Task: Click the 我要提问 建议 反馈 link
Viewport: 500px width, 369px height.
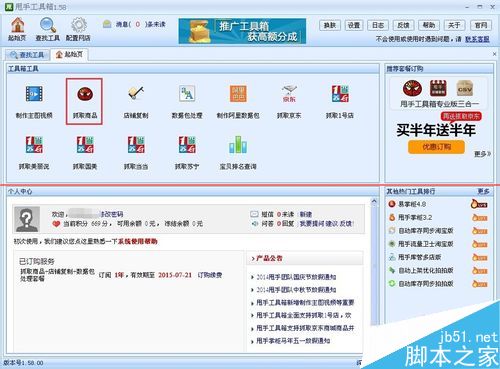Action: (327, 223)
